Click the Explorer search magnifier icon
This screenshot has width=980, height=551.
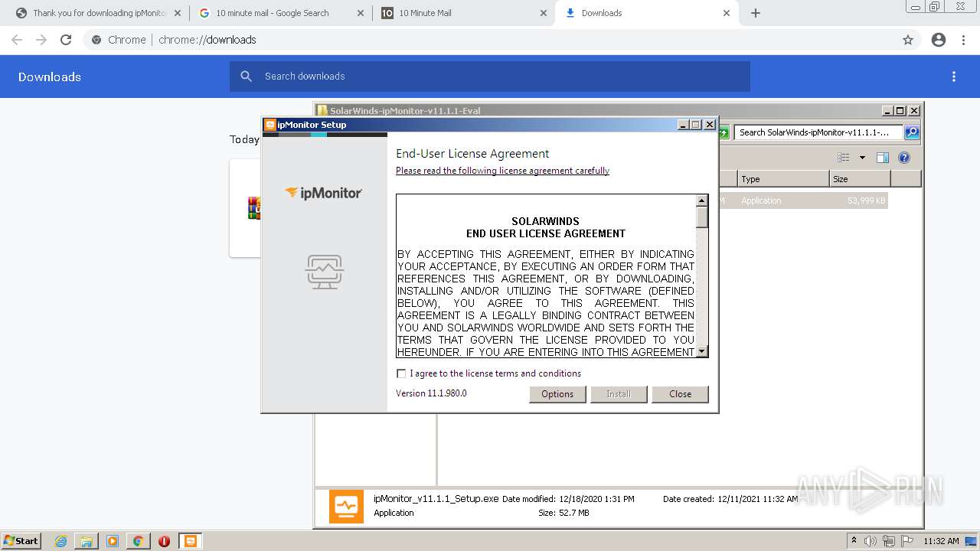pos(912,132)
